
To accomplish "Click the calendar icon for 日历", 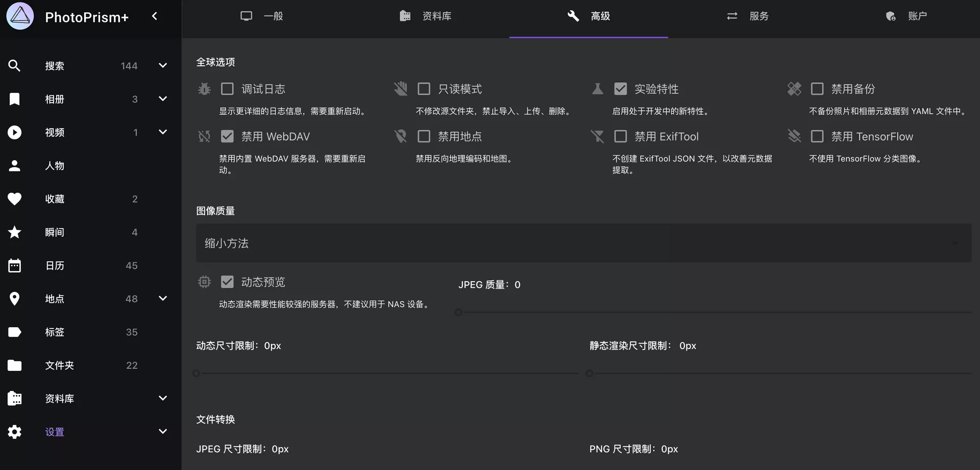I will [x=15, y=265].
